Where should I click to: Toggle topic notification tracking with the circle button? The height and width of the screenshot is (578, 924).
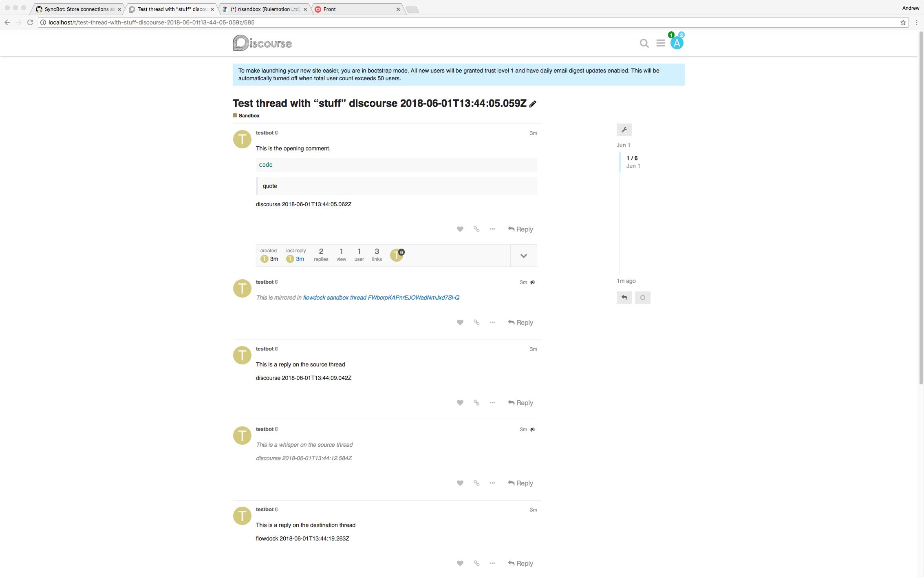pos(642,298)
